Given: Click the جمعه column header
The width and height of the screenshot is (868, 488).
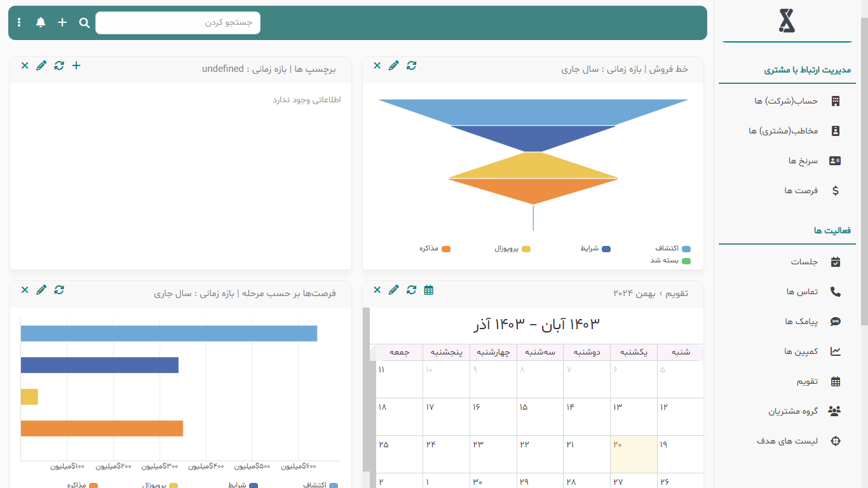Looking at the screenshot, I should click(x=399, y=352).
